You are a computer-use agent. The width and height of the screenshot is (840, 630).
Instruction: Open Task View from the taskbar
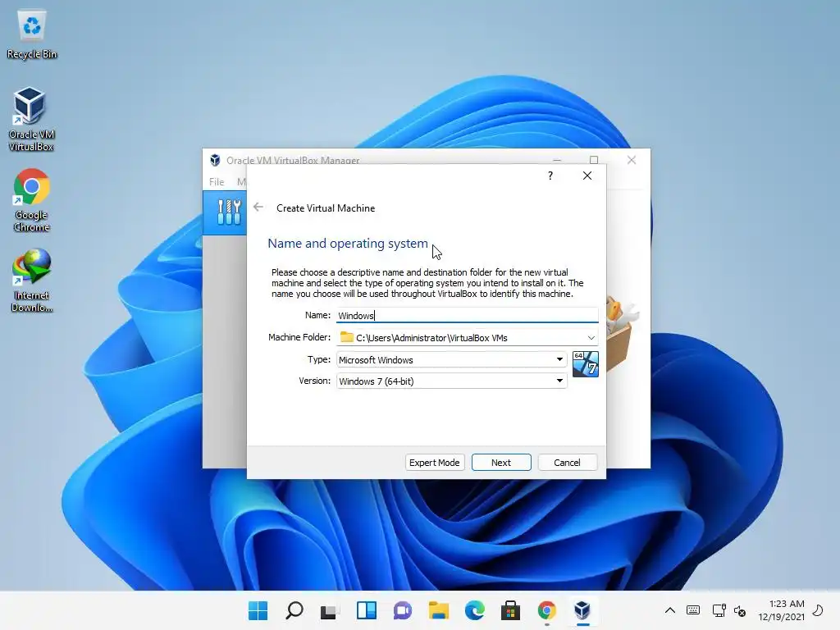pyautogui.click(x=330, y=610)
